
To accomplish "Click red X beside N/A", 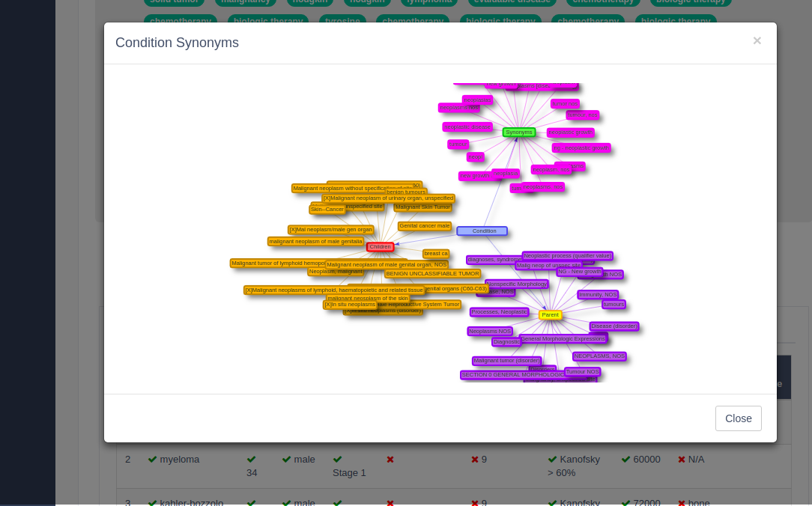I will tap(682, 460).
